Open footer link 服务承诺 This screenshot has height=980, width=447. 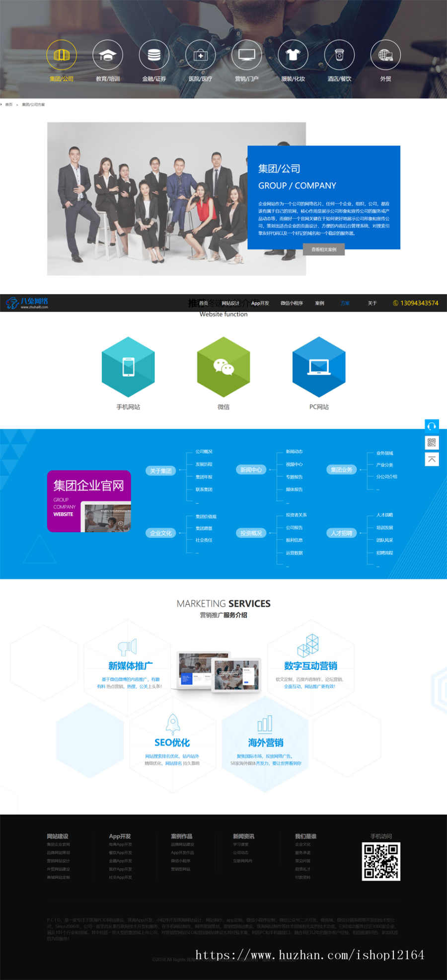pos(303,853)
